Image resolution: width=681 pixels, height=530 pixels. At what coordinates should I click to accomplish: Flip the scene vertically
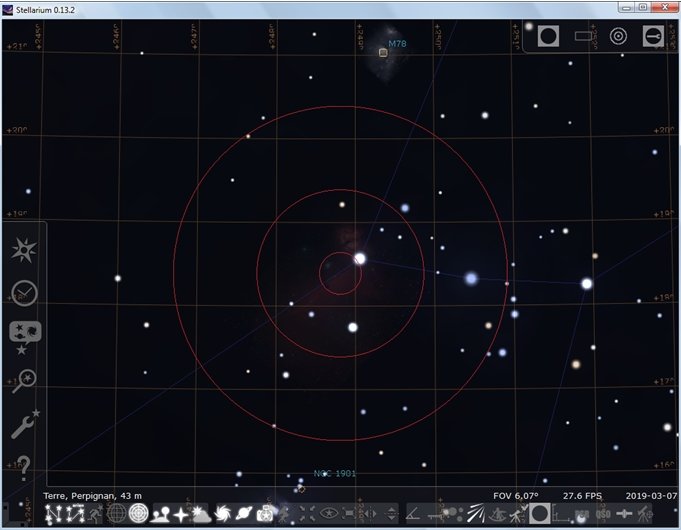click(391, 514)
